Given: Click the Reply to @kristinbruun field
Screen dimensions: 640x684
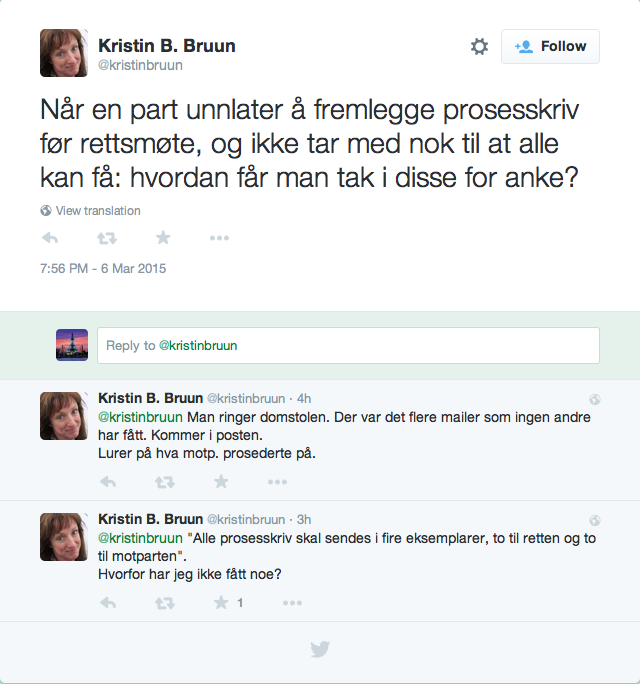Looking at the screenshot, I should 348,345.
